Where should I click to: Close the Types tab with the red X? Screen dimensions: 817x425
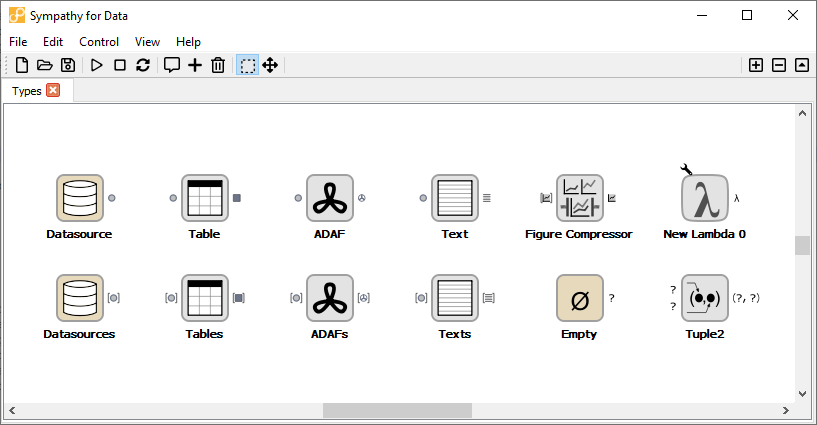(x=53, y=91)
